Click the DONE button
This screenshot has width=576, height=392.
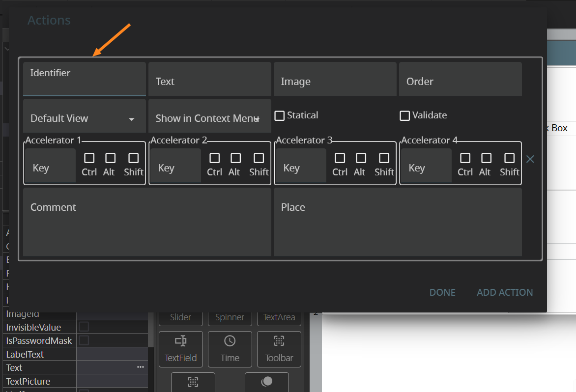(x=442, y=292)
